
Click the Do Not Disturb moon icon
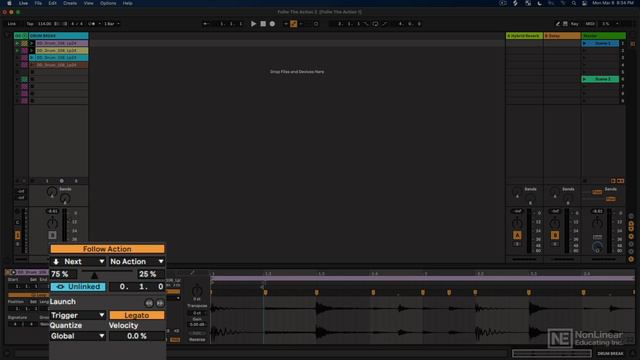tap(540, 3)
